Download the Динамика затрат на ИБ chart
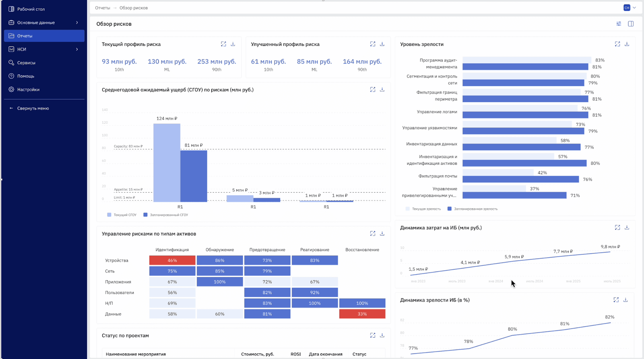 [627, 228]
